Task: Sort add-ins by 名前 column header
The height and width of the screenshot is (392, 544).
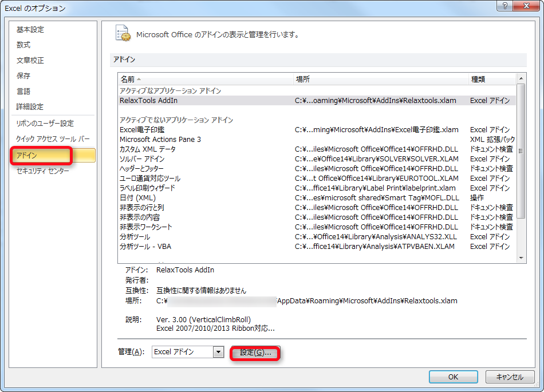Action: point(206,80)
